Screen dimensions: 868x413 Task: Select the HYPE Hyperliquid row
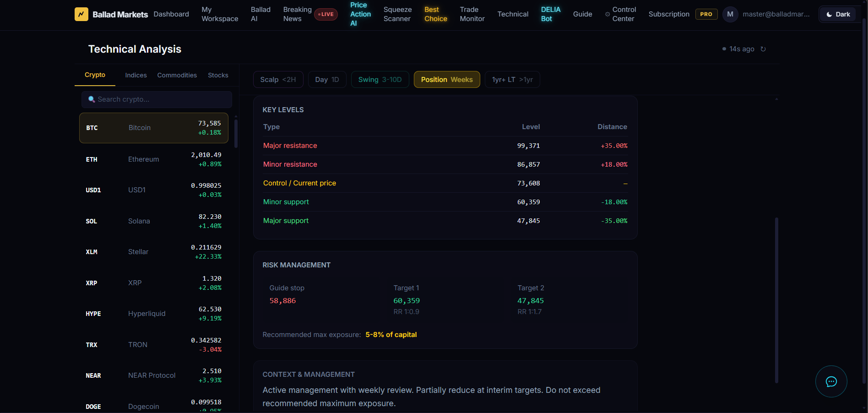point(154,314)
